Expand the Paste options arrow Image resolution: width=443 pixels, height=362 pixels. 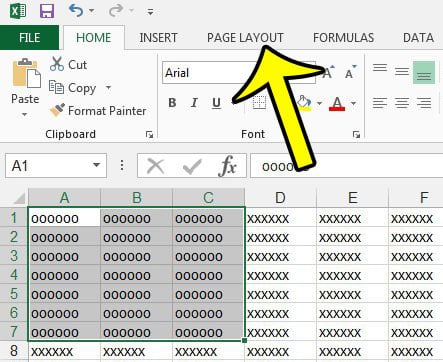(x=24, y=114)
